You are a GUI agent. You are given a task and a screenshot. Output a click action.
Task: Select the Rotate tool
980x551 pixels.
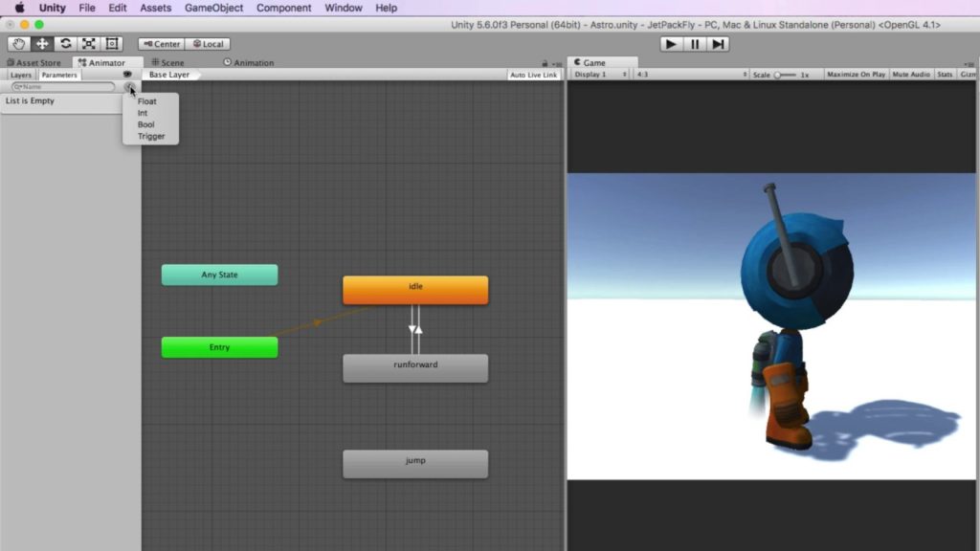tap(65, 44)
